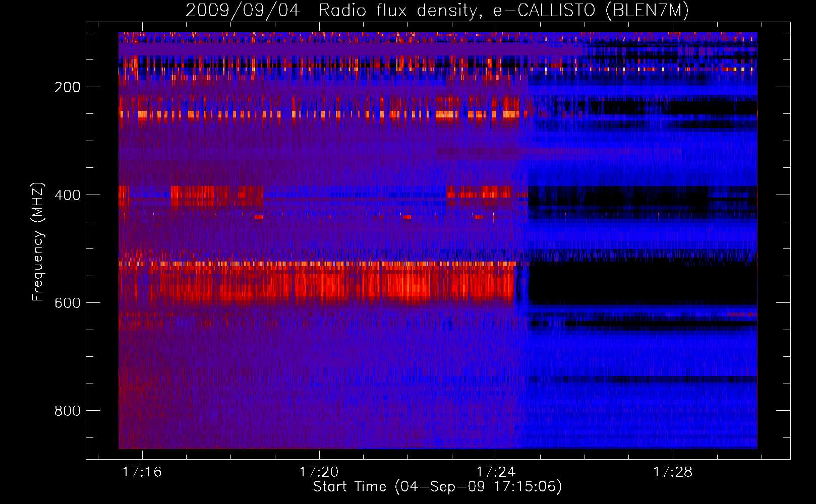Click the 800 frequency tick label
This screenshot has width=816, height=504.
coord(68,411)
